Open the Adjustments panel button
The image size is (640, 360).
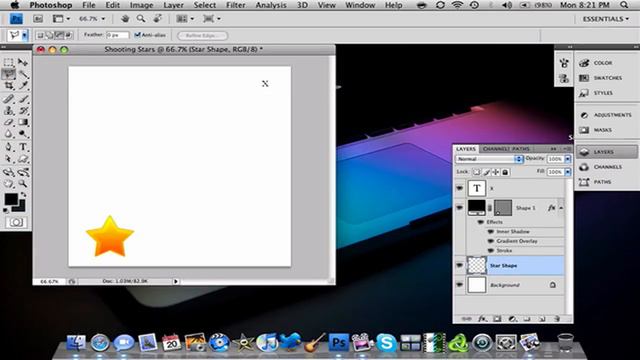click(x=606, y=115)
